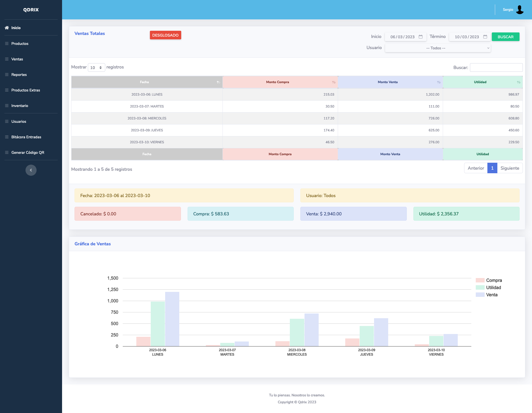The image size is (532, 413).
Task: Open the Inicio menu item
Action: click(31, 28)
